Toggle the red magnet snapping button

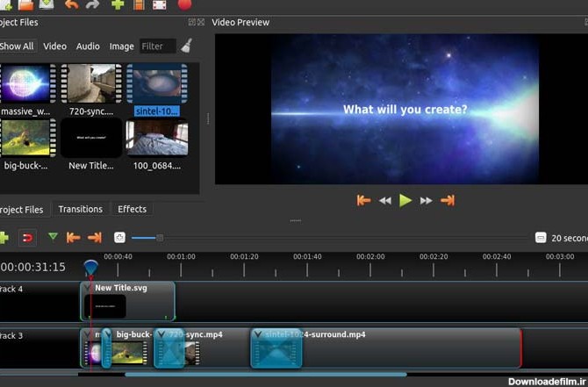point(27,238)
